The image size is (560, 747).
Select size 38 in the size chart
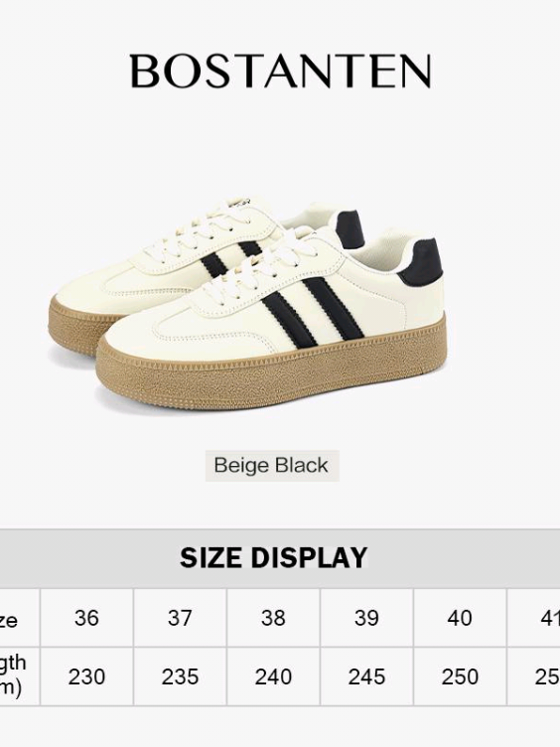[x=273, y=618]
